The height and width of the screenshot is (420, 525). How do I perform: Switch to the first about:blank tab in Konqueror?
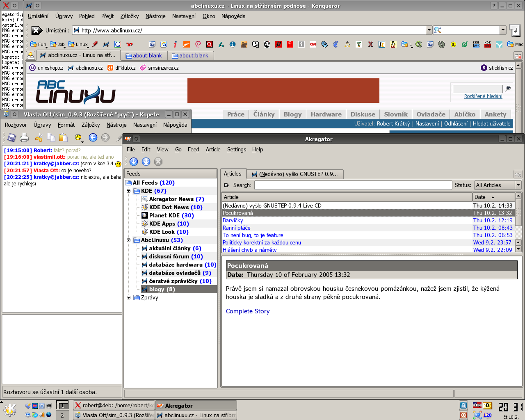144,56
